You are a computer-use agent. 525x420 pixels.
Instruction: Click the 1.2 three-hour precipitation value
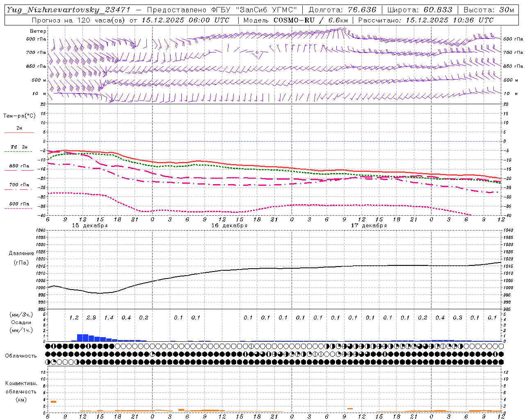pyautogui.click(x=74, y=318)
